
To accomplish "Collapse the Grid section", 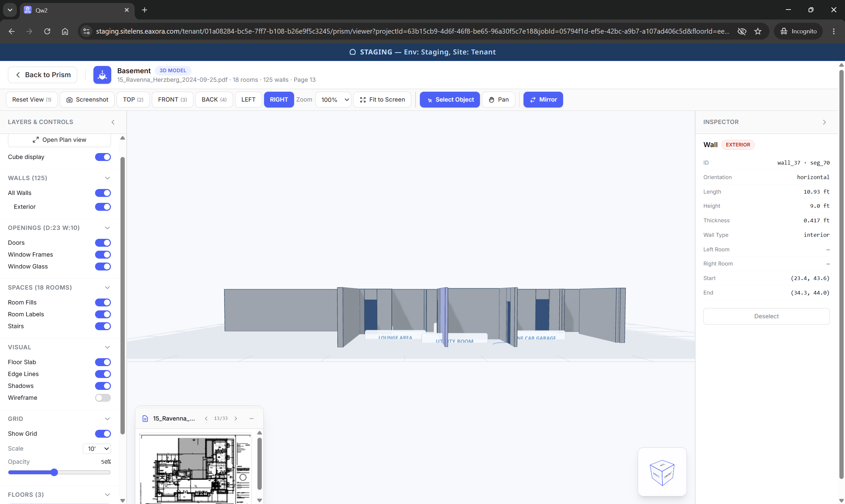I will (x=107, y=419).
